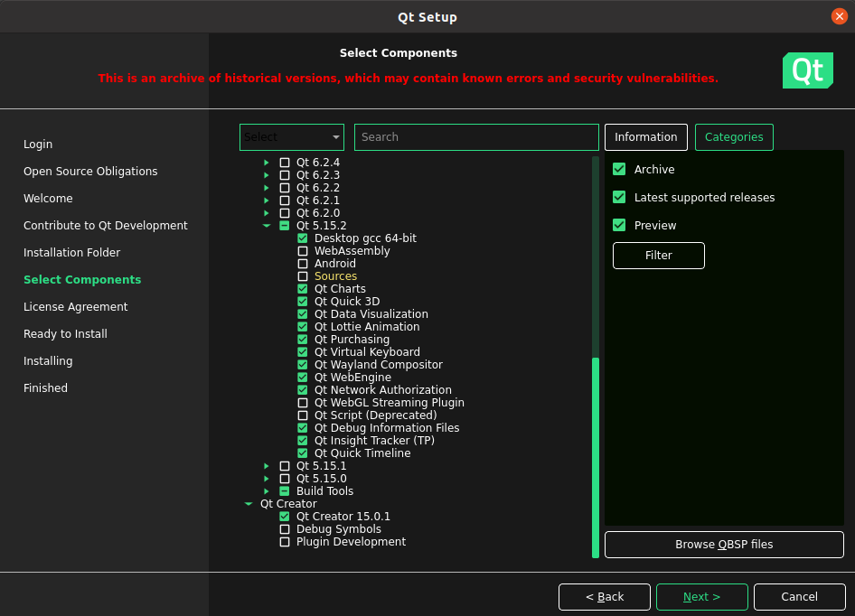Open the Select dropdown menu

pos(292,137)
